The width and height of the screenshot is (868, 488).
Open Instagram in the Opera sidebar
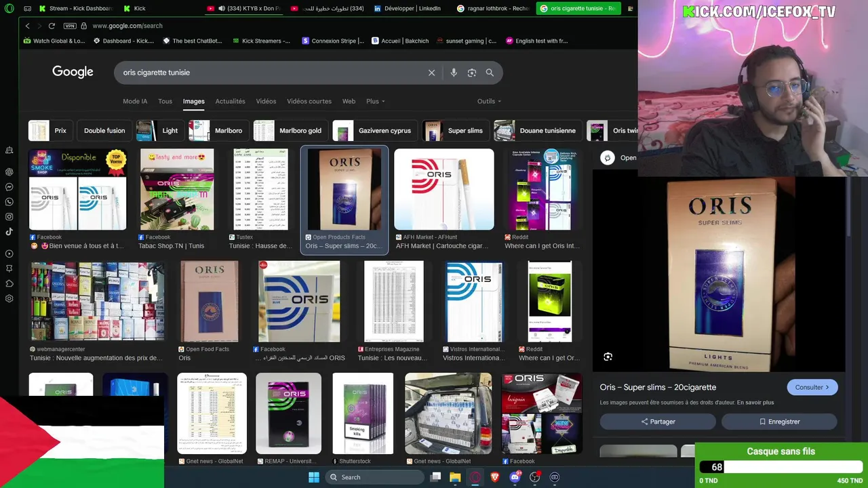(9, 217)
